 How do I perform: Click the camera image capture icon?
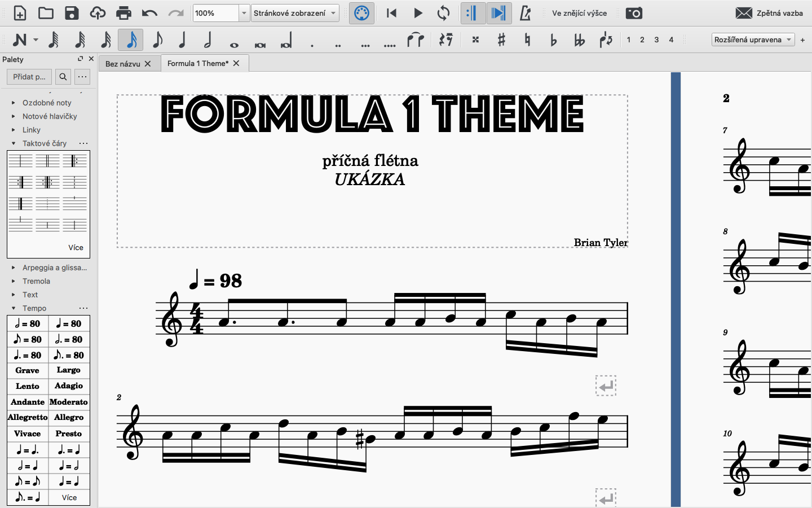[634, 13]
